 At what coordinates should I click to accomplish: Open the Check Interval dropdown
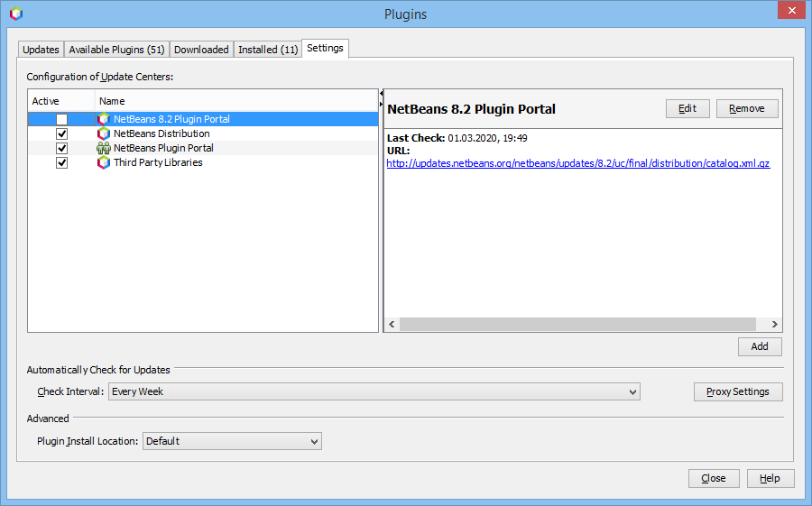[x=374, y=391]
